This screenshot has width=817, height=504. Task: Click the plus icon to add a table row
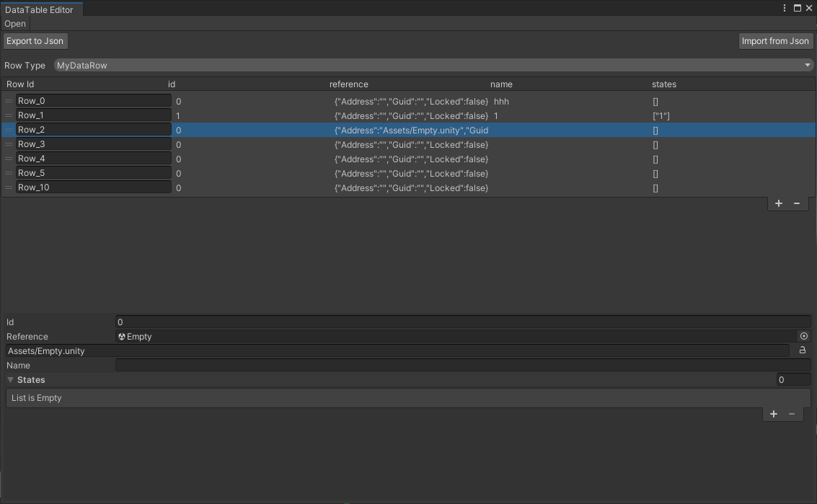coord(778,203)
